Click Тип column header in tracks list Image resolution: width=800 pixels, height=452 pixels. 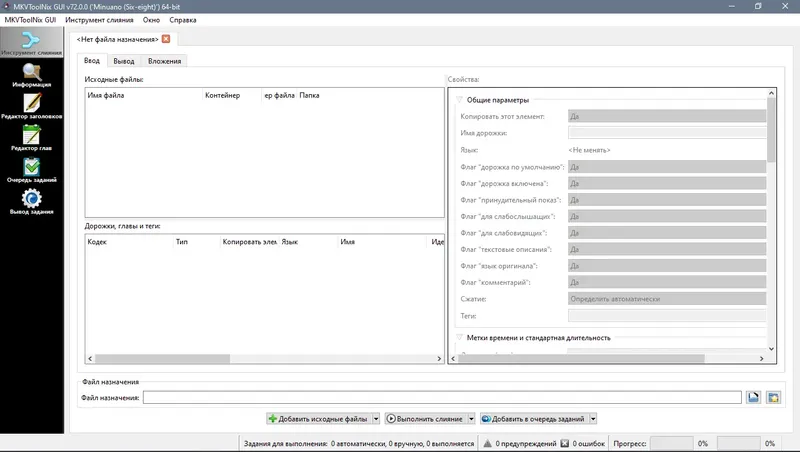[197, 242]
